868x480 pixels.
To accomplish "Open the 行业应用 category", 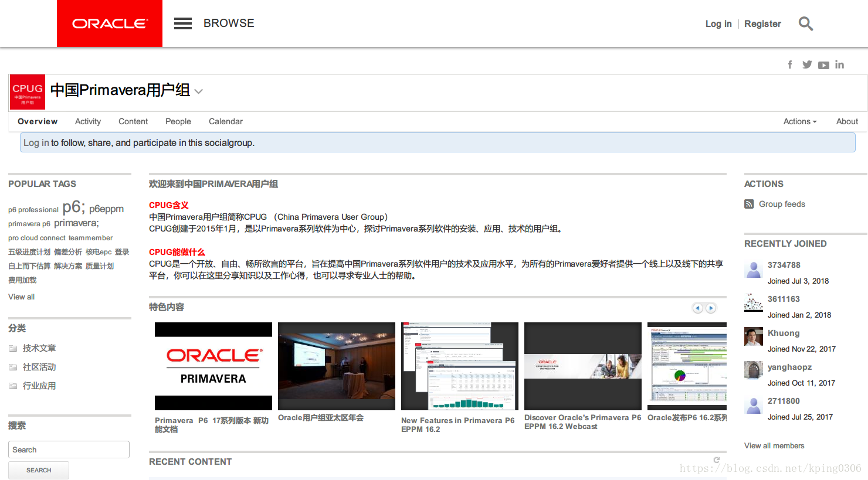I will pos(39,386).
